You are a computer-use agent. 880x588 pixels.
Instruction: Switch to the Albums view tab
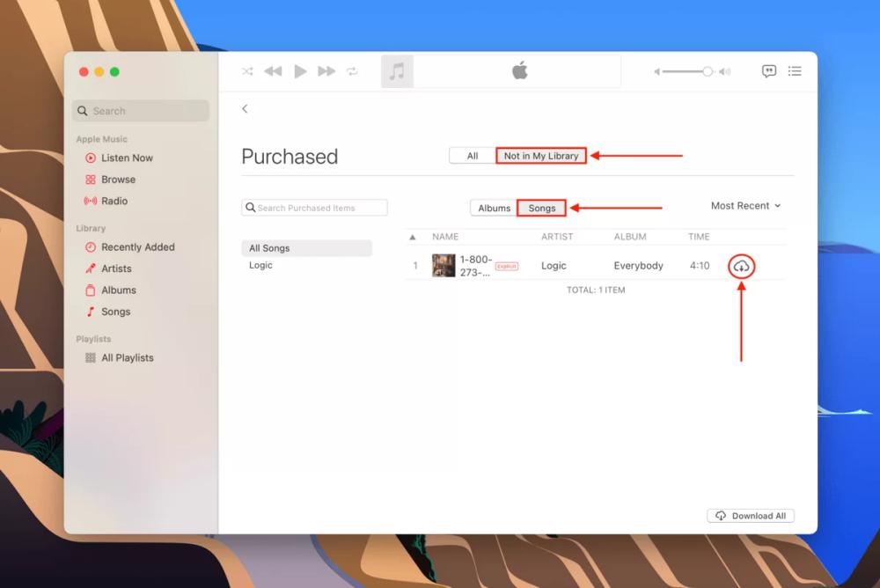tap(494, 208)
